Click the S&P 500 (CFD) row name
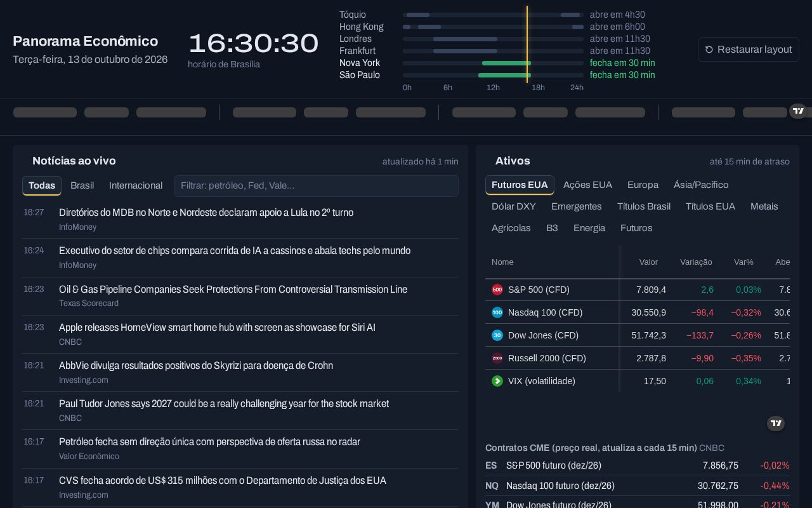The image size is (812, 508). pos(539,290)
